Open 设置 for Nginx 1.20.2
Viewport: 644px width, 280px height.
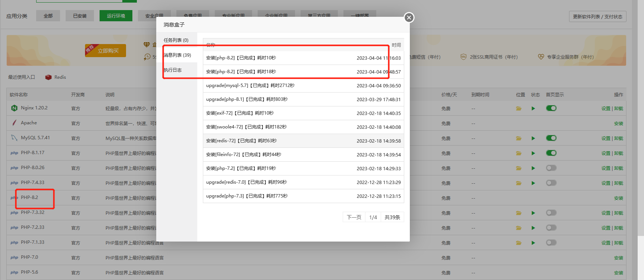[606, 108]
